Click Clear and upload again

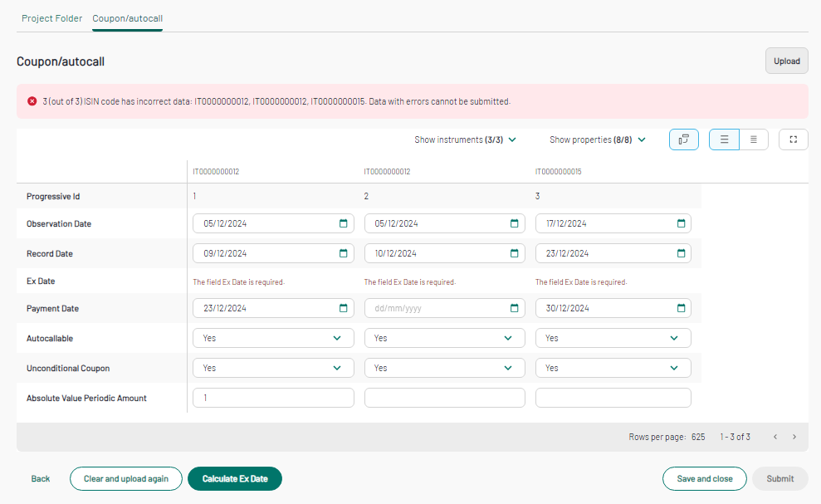click(126, 479)
